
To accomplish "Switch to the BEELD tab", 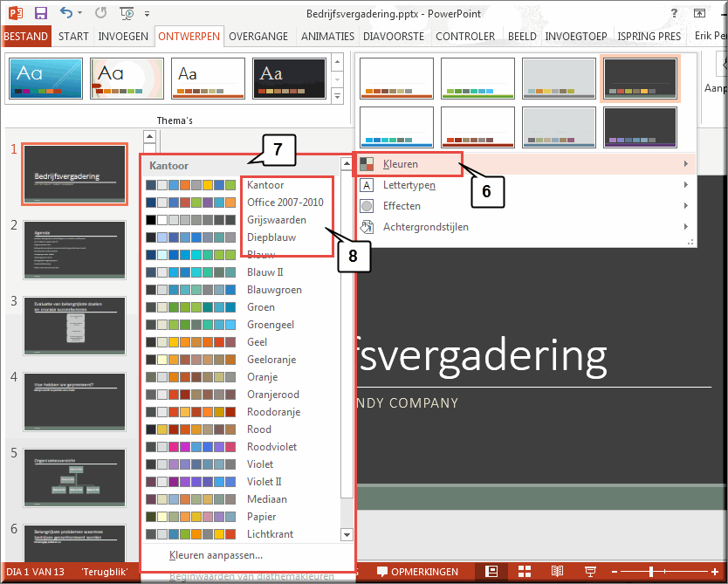I will coord(522,36).
